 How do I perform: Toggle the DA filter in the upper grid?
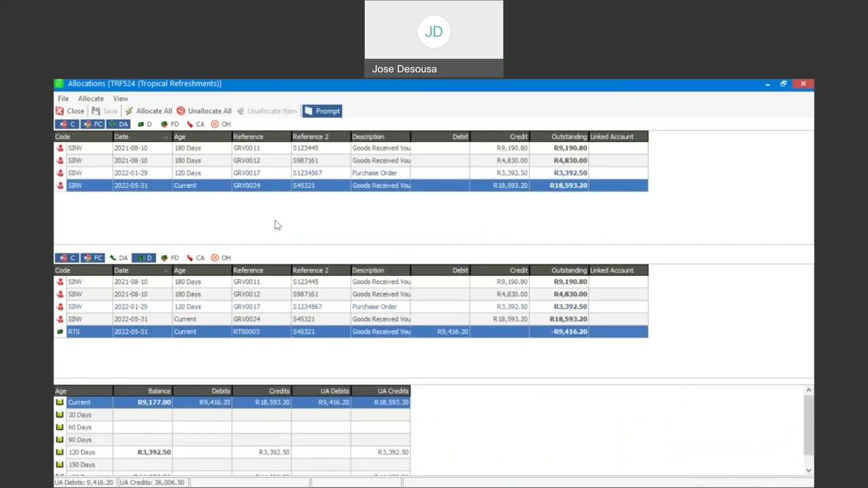click(x=118, y=124)
